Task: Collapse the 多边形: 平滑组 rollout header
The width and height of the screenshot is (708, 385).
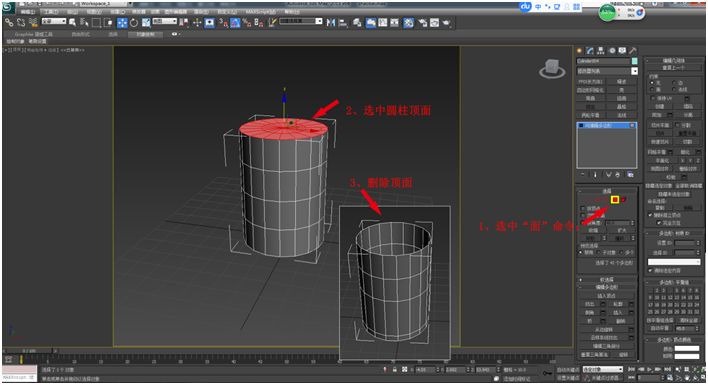Action: (x=673, y=283)
